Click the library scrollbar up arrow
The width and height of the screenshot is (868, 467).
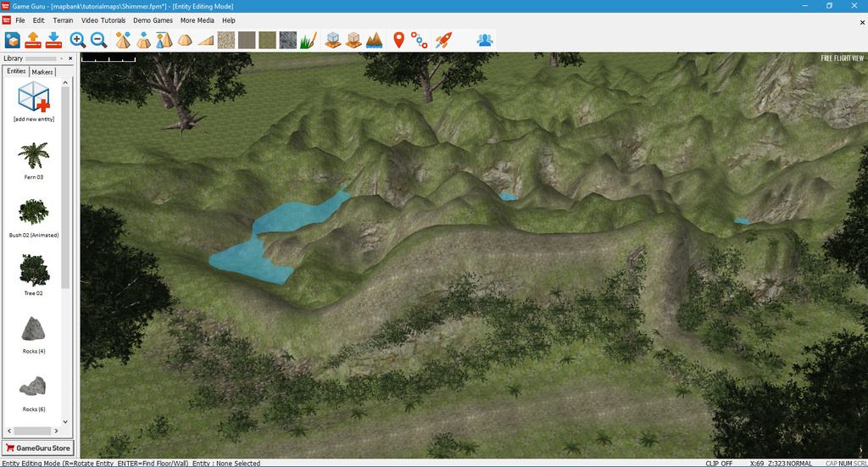coord(65,82)
